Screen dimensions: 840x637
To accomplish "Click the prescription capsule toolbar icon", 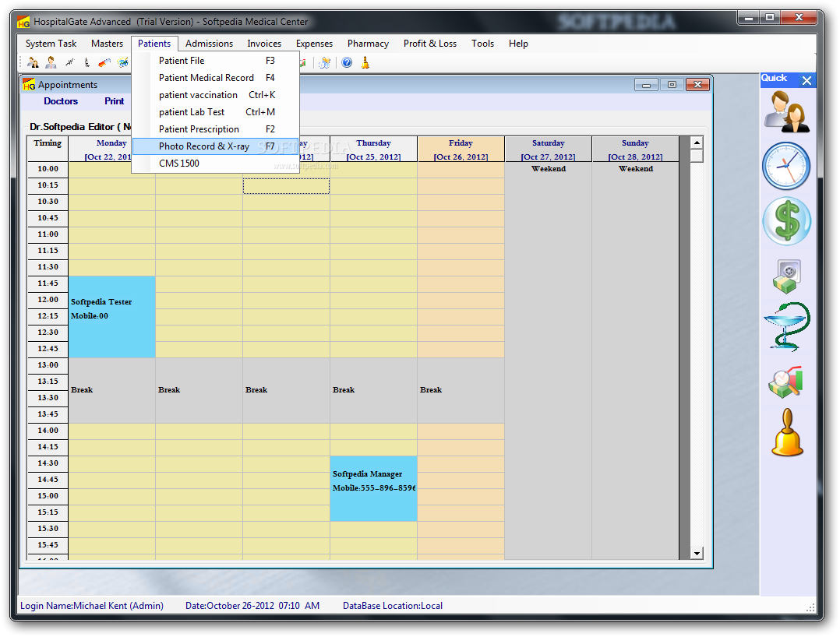I will click(x=104, y=62).
